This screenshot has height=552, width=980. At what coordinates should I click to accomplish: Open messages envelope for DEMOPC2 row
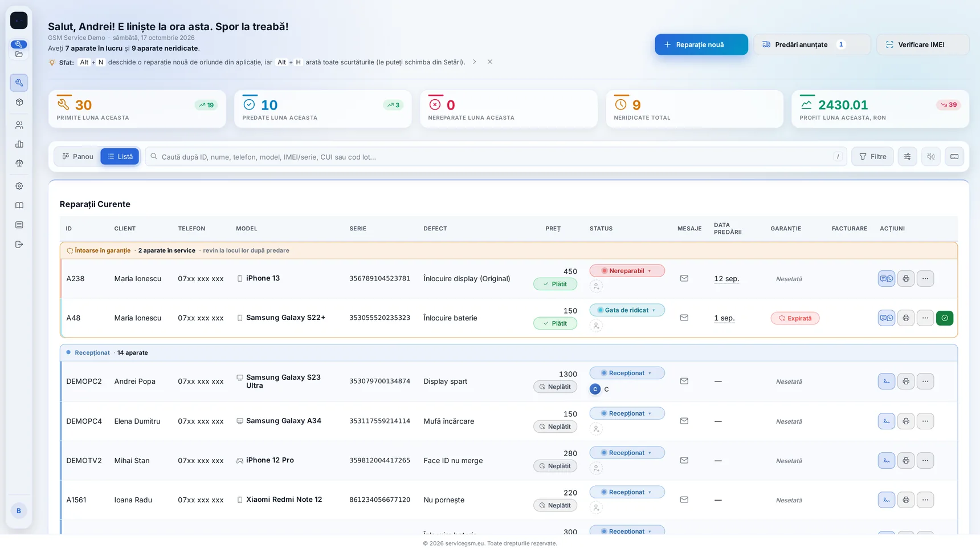(x=684, y=381)
